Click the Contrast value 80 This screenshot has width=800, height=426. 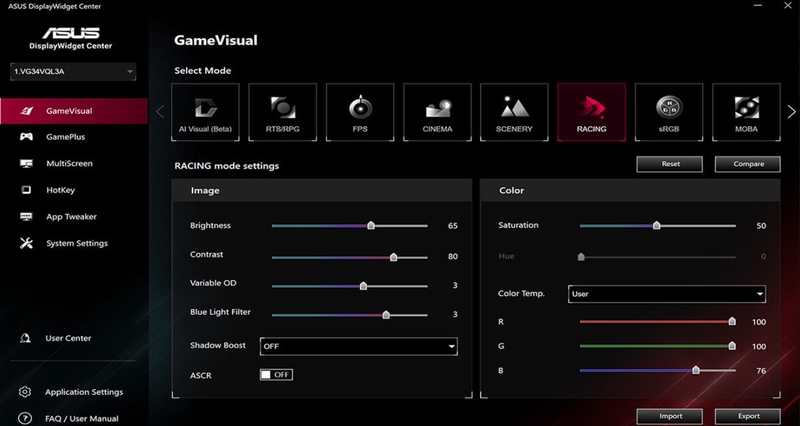(x=453, y=257)
